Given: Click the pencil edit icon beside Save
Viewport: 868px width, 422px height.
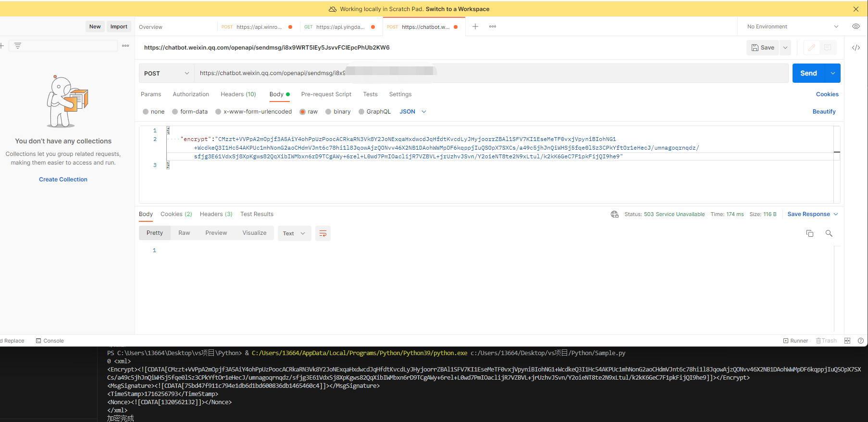Looking at the screenshot, I should pyautogui.click(x=812, y=48).
